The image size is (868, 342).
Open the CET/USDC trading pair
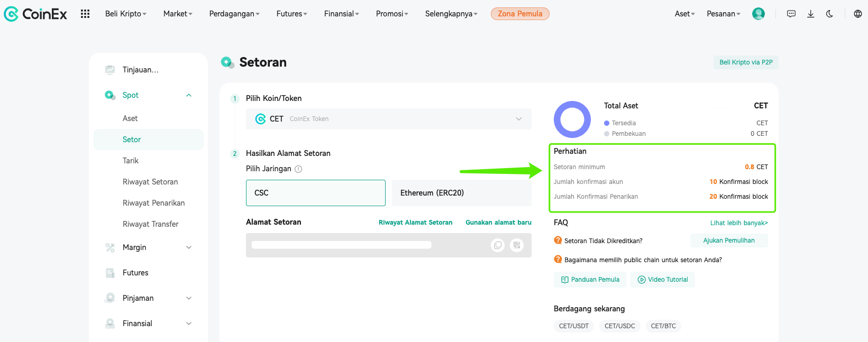pyautogui.click(x=620, y=326)
